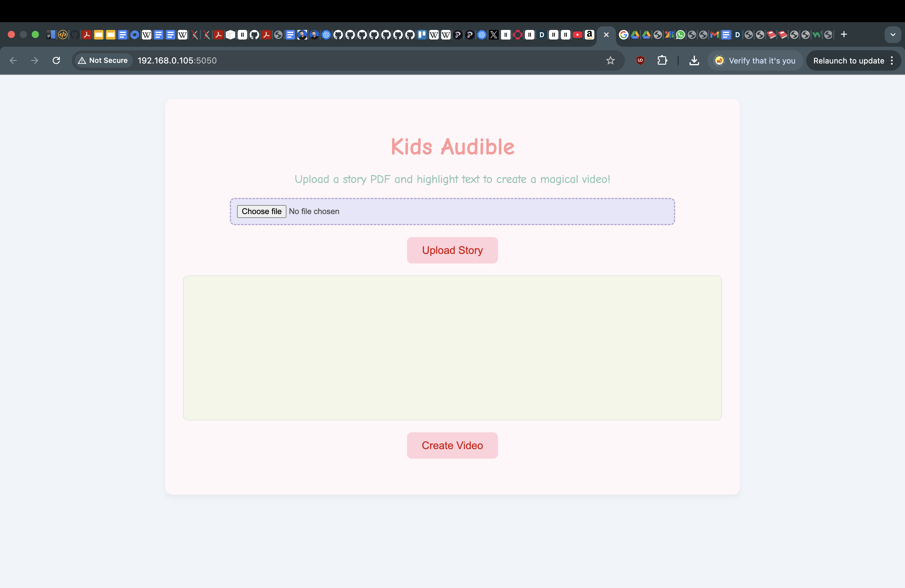Click the address bar URL field
This screenshot has height=588, width=905.
(342, 60)
